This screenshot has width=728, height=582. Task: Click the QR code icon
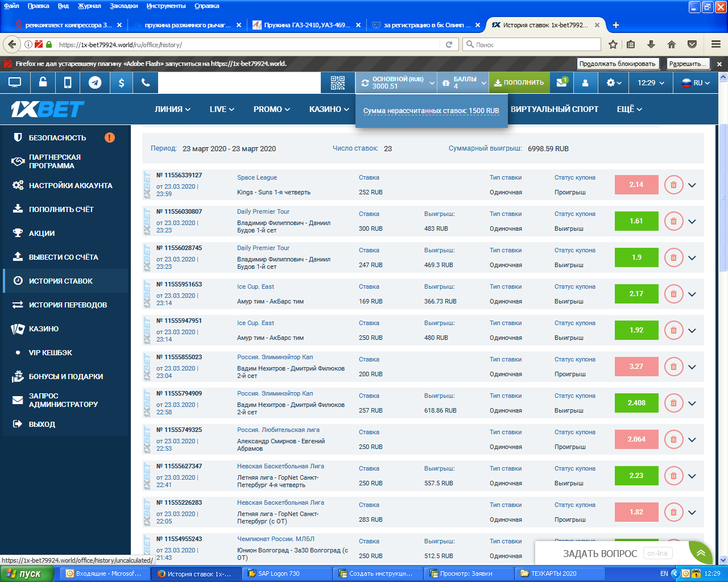[338, 83]
